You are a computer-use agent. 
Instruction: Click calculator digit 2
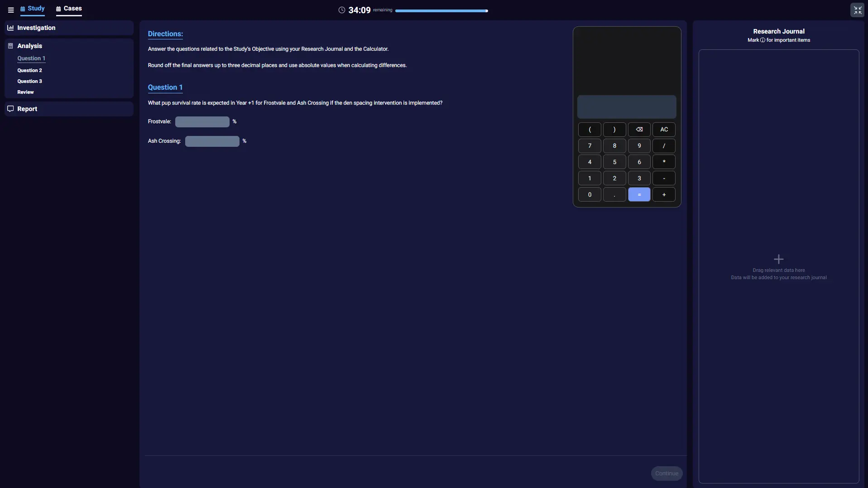click(x=614, y=179)
